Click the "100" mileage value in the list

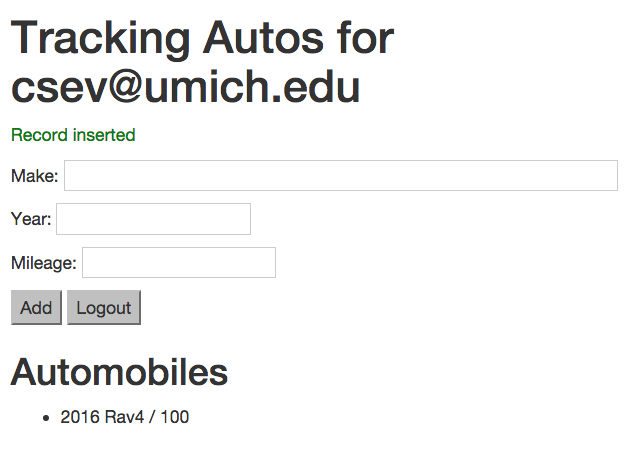pos(175,417)
